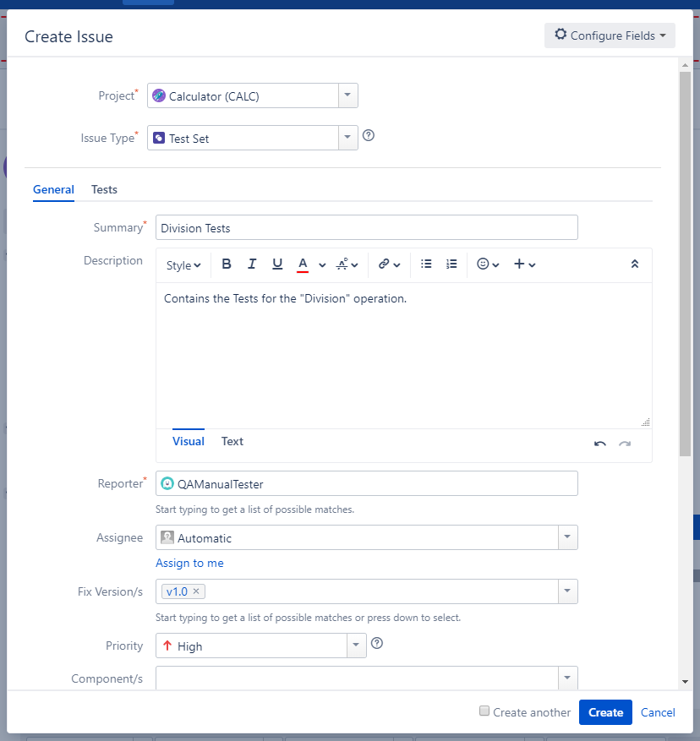This screenshot has width=700, height=741.
Task: Redo edit in description editor
Action: click(x=625, y=444)
